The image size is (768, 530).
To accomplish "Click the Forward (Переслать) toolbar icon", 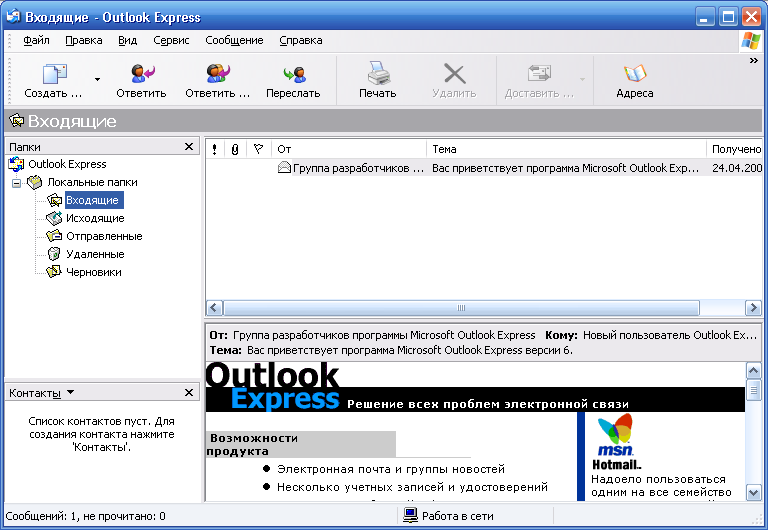I will (294, 74).
